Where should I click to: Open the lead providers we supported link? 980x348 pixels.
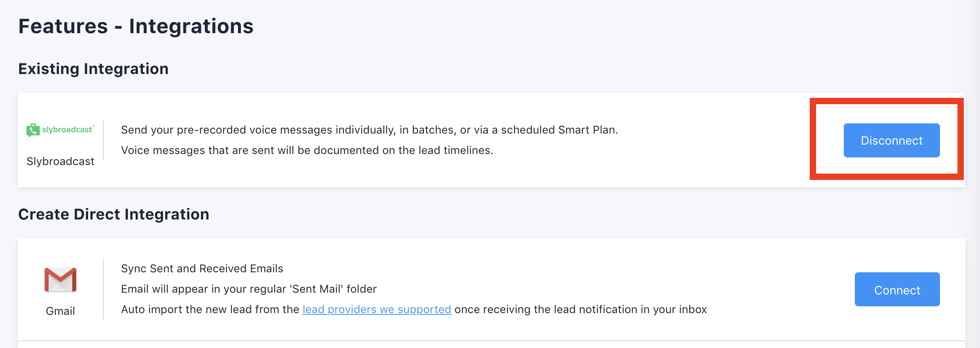click(376, 309)
